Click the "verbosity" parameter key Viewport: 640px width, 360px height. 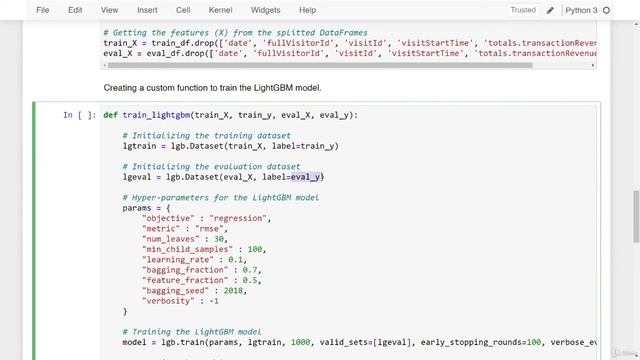[168, 301]
